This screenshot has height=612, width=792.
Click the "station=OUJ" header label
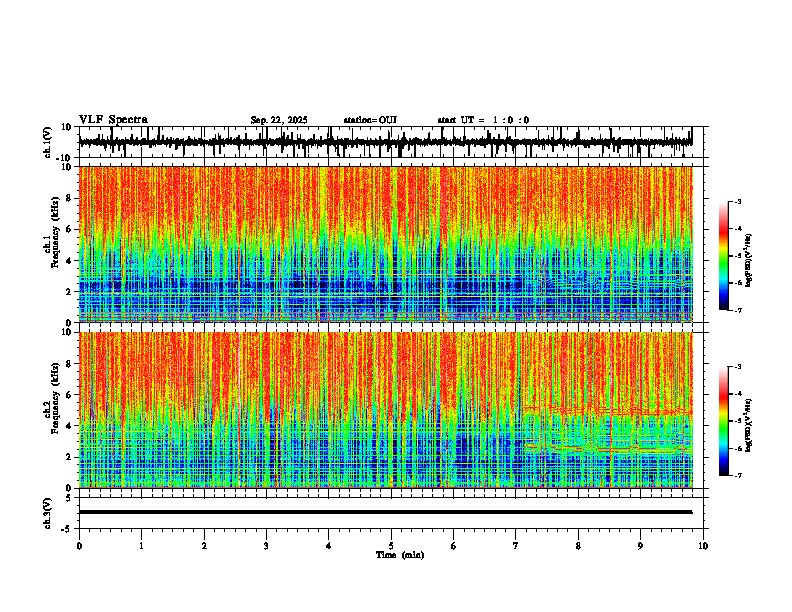(x=370, y=120)
